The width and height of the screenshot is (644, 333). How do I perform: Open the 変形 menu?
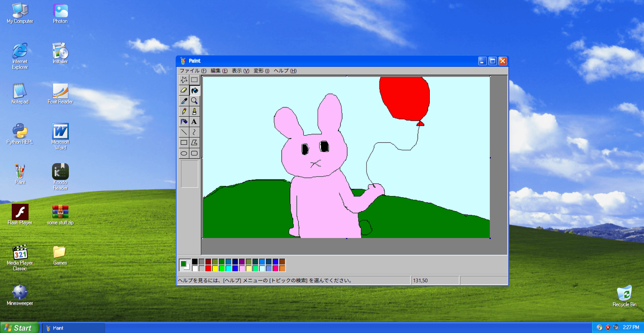tap(261, 71)
